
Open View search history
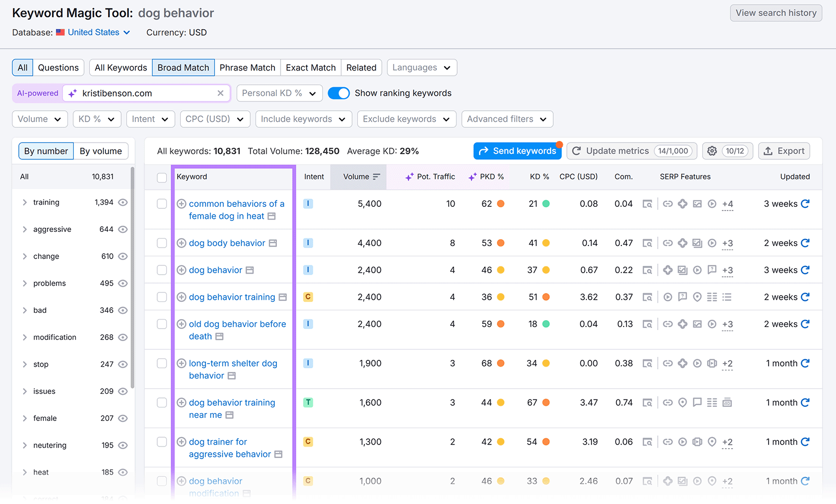click(x=775, y=13)
